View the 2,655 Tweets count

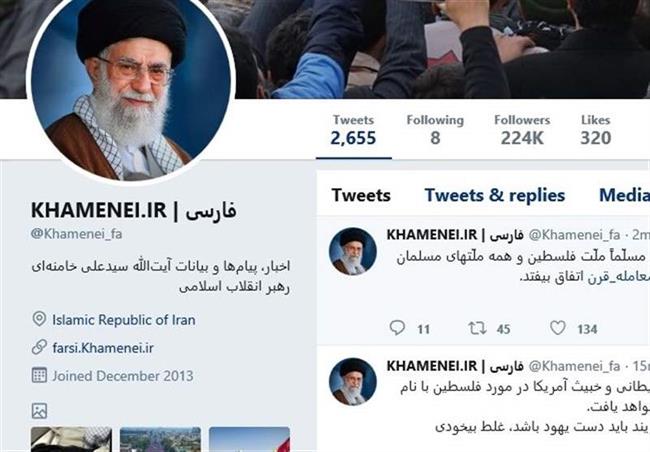point(353,130)
